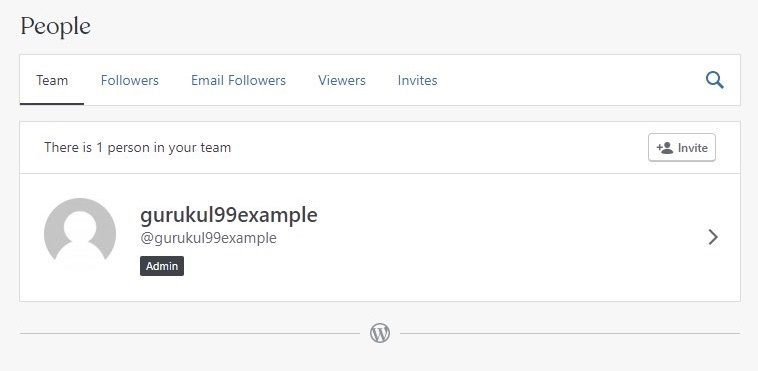Click the People page heading
This screenshot has width=758, height=371.
coord(56,27)
